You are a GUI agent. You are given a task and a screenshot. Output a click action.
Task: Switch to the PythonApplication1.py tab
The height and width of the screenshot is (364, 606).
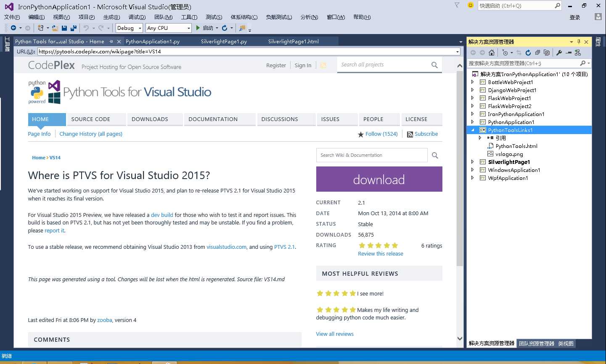click(153, 41)
